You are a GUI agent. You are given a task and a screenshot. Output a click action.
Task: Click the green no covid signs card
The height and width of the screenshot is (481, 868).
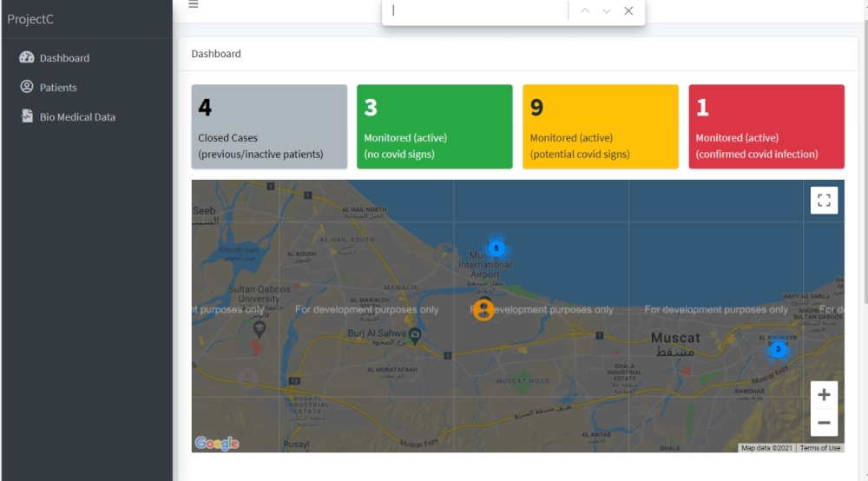click(434, 127)
